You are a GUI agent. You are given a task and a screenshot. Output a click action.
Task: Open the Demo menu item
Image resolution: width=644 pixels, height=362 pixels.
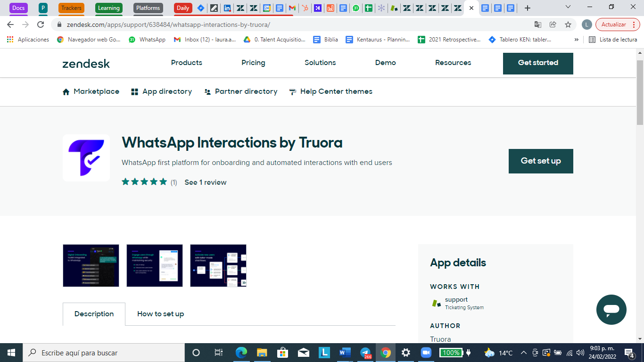pyautogui.click(x=386, y=63)
